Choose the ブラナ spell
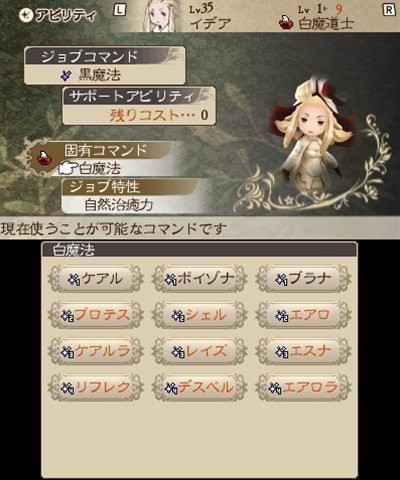This screenshot has width=400, height=480. click(x=303, y=279)
